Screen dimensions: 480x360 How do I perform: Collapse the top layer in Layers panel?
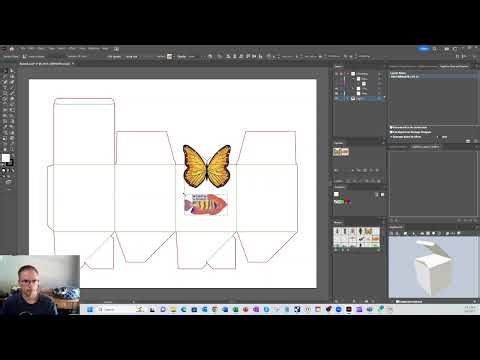click(x=348, y=74)
